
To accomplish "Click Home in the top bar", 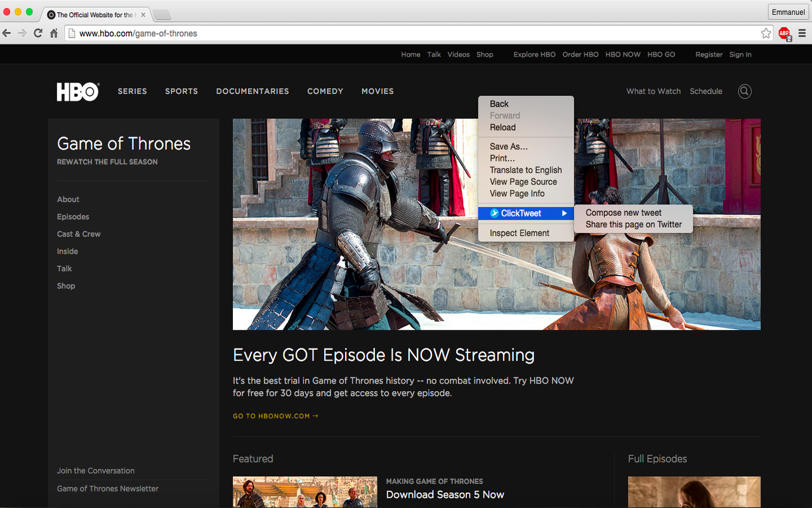I will 410,55.
